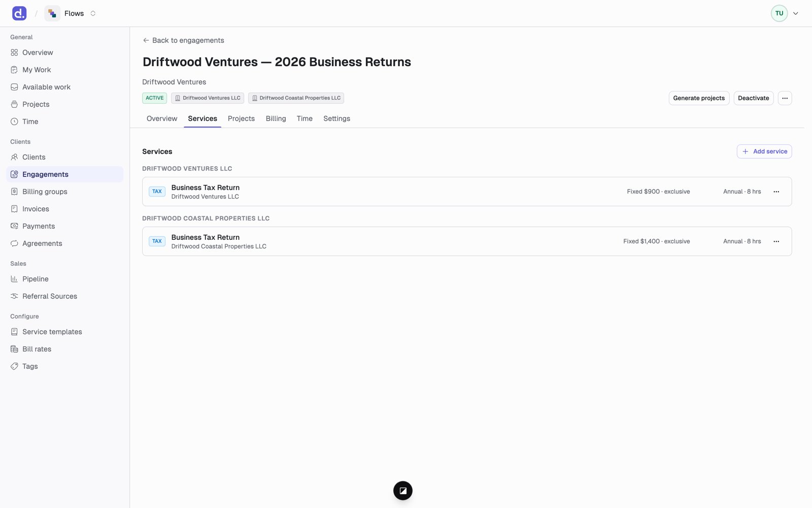
Task: Open Driftwood Ventures LLC Business Tax Return
Action: coord(466,192)
